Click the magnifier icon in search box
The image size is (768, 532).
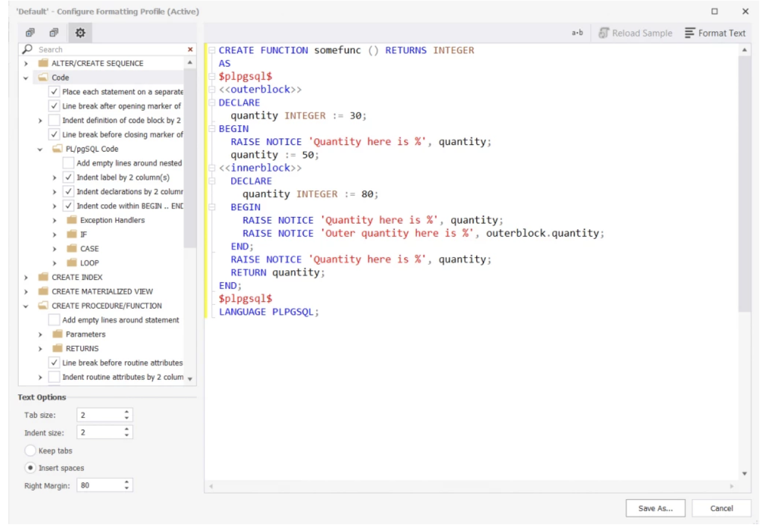28,49
